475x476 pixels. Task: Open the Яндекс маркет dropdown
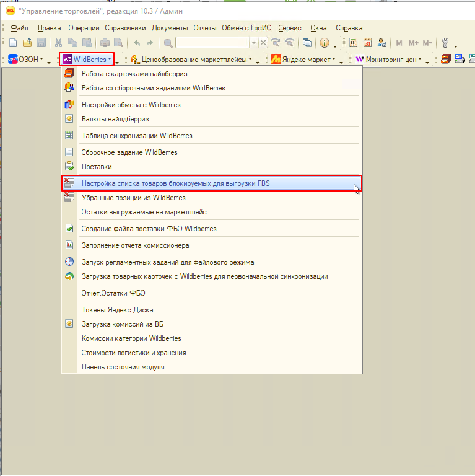(303, 59)
